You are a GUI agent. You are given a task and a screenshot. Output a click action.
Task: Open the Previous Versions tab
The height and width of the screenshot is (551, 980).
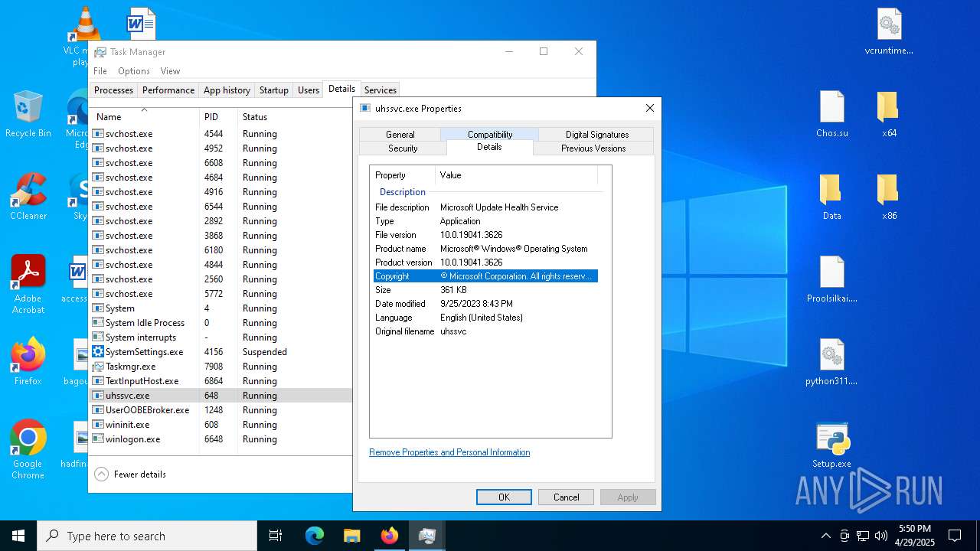coord(593,148)
